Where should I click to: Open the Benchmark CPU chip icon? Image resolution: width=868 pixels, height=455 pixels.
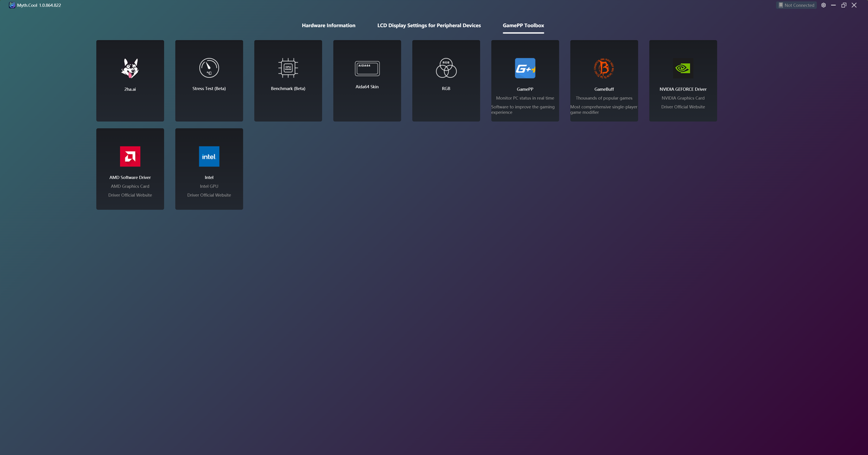click(288, 68)
